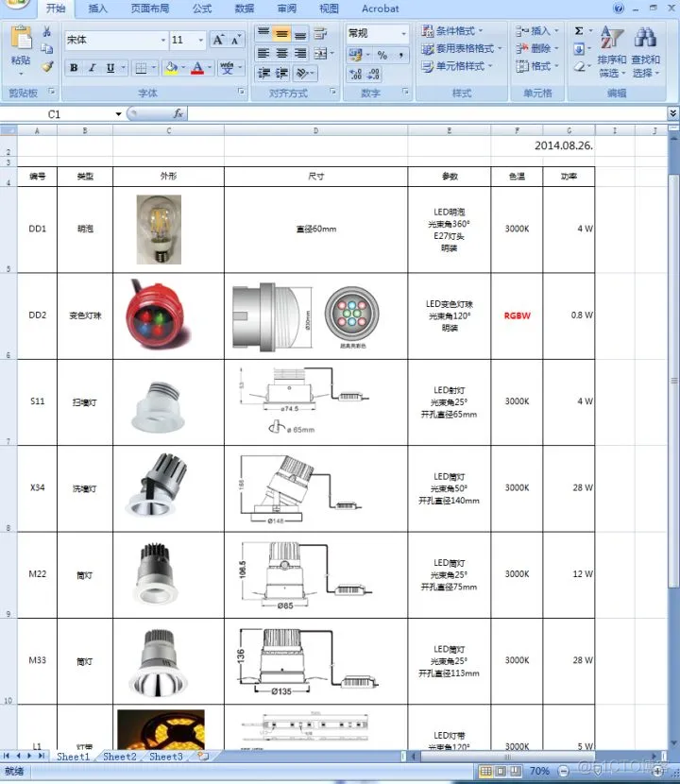Expand the formula bar chevron
The height and width of the screenshot is (784, 680).
pos(673,113)
